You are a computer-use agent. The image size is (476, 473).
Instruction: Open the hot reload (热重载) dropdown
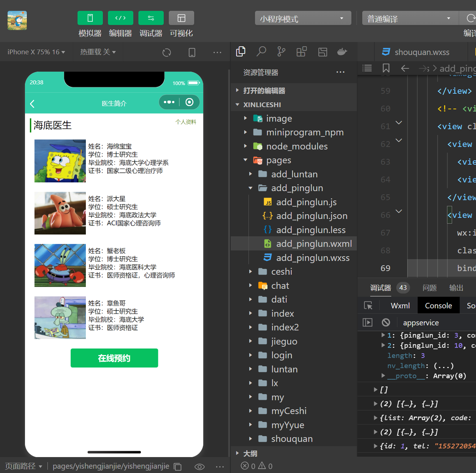pyautogui.click(x=98, y=52)
